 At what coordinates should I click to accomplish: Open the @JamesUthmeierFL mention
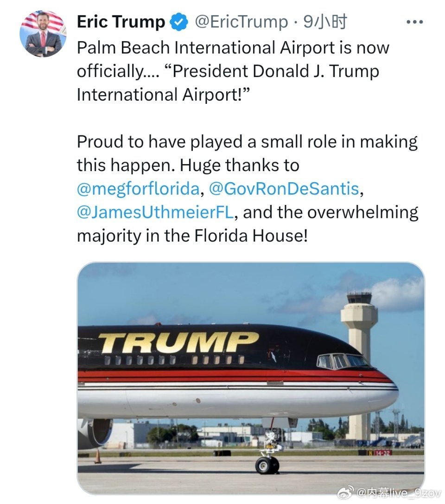[155, 212]
